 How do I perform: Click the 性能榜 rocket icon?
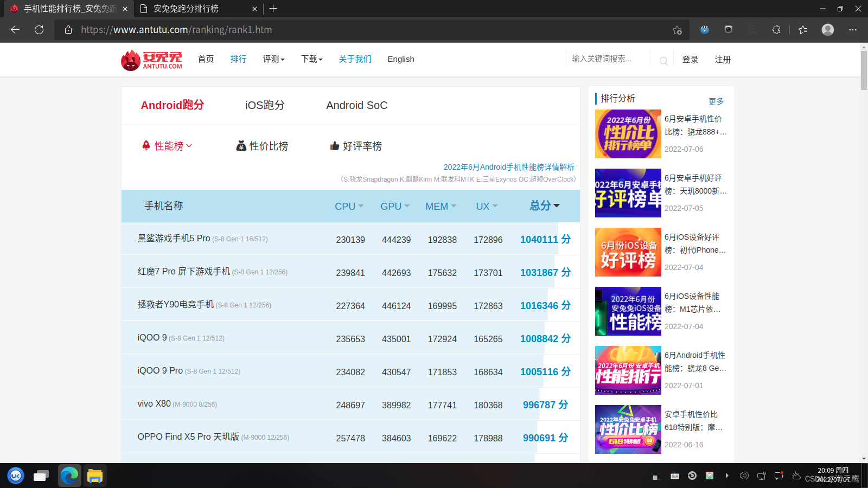click(146, 145)
